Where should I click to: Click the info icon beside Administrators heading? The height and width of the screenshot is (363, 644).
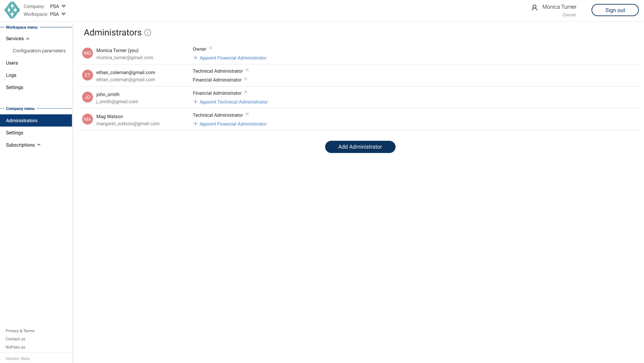coord(148,33)
